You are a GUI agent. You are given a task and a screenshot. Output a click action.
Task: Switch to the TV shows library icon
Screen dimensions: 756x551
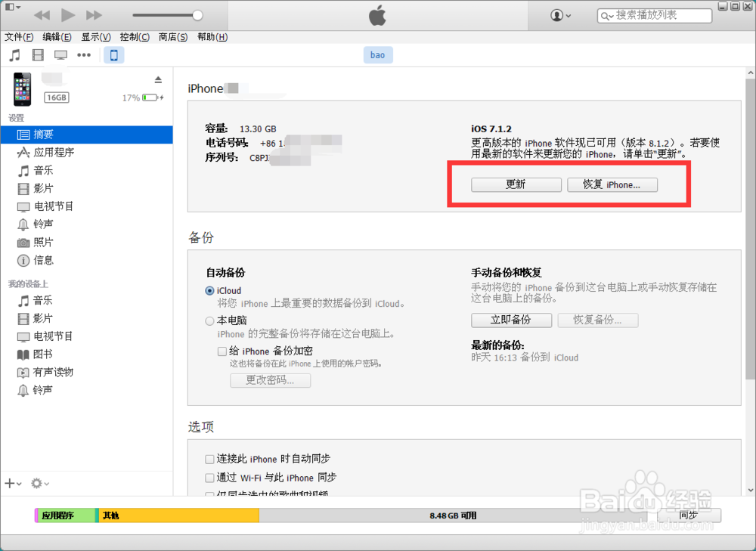pyautogui.click(x=60, y=55)
